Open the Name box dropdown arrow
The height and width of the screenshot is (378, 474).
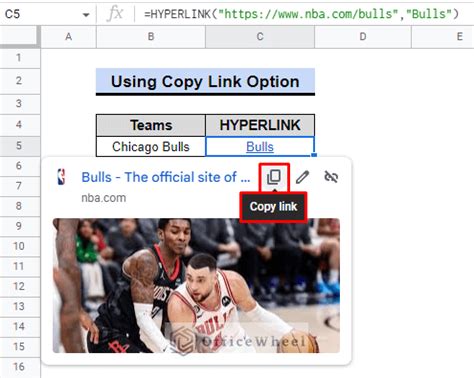tap(86, 15)
